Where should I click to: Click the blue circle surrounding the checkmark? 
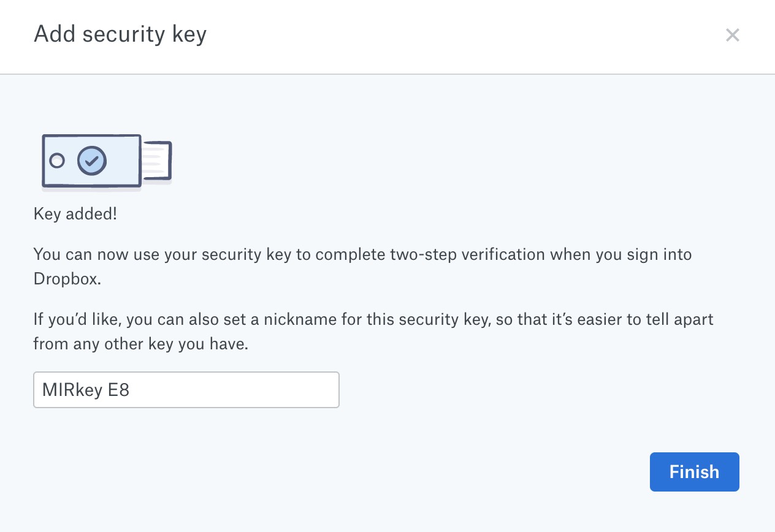tap(93, 161)
